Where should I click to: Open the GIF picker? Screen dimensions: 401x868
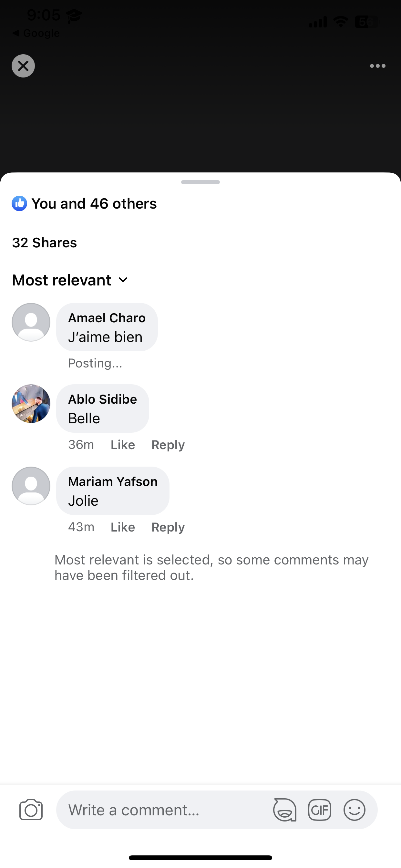click(x=319, y=810)
